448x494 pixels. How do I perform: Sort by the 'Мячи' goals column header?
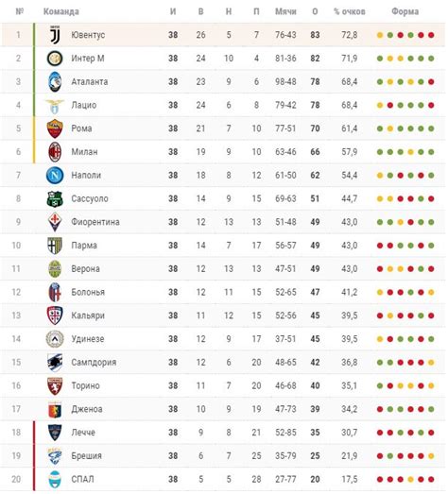tap(285, 11)
